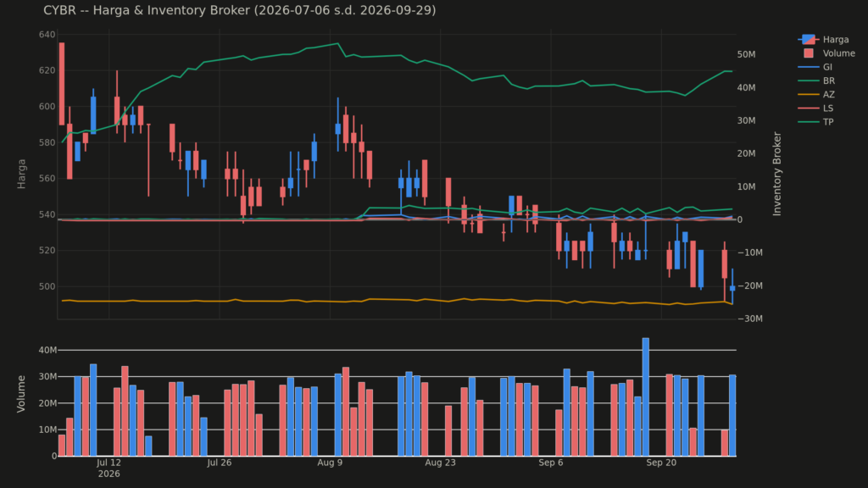Toggle the AZ broker legend entry
This screenshot has width=868, height=488.
(x=816, y=95)
